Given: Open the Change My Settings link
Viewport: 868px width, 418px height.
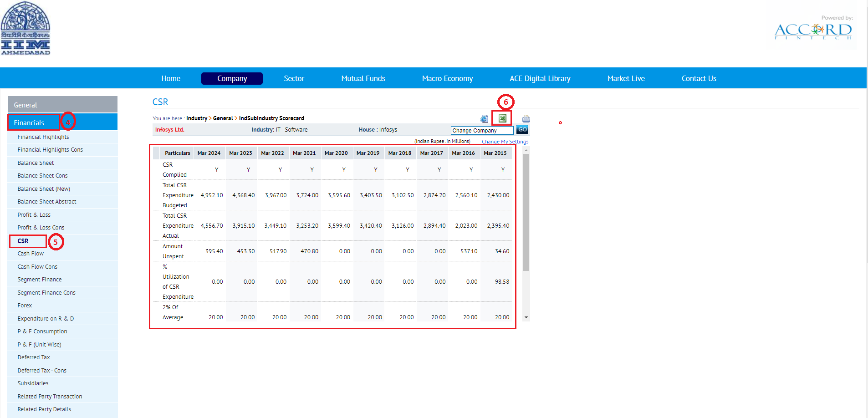Looking at the screenshot, I should [x=505, y=142].
